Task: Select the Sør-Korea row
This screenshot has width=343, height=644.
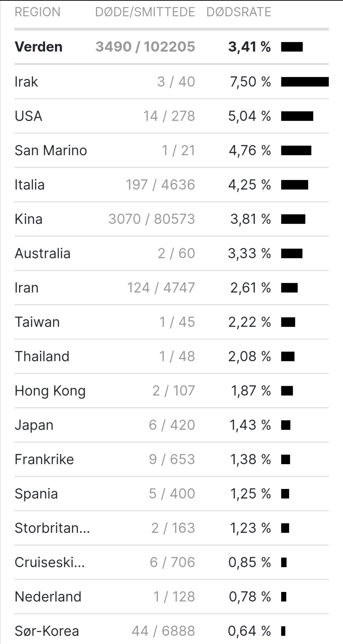Action: click(171, 631)
